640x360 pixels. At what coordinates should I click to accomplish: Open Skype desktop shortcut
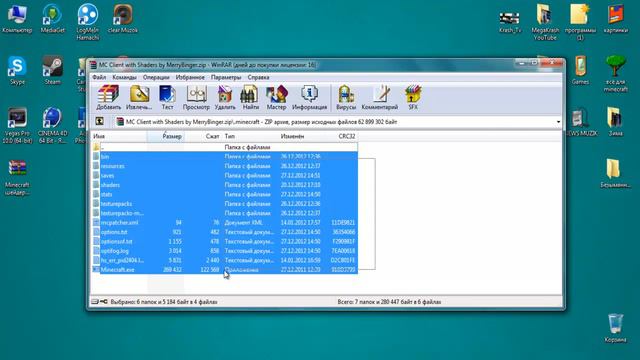[x=17, y=70]
